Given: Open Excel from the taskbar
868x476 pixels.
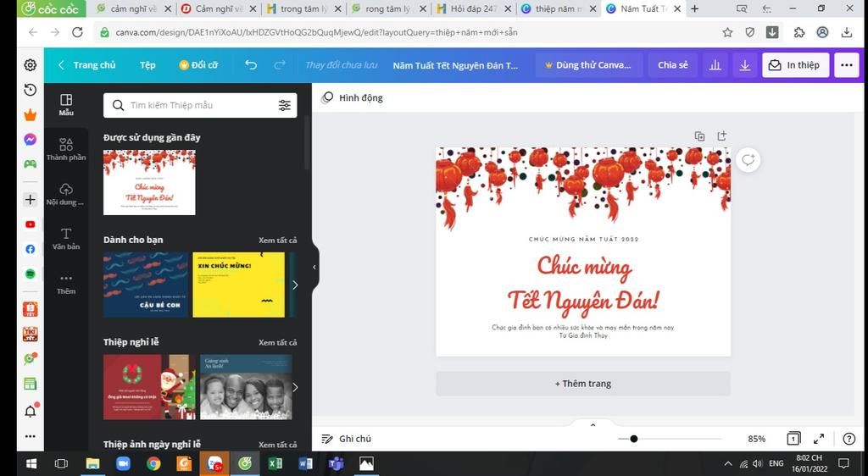Looking at the screenshot, I should tap(275, 463).
